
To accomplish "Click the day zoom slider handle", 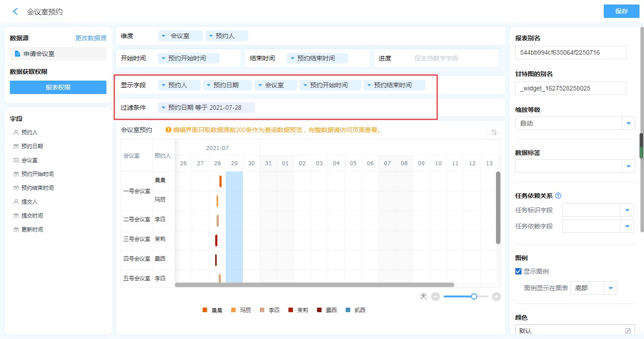I will (x=474, y=296).
